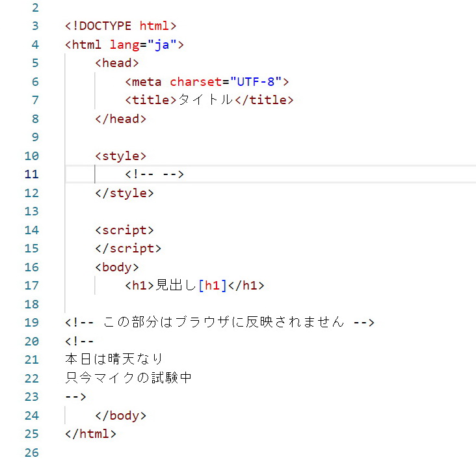Click the charset value "UTF-8"
The image size is (476, 462).
point(256,82)
